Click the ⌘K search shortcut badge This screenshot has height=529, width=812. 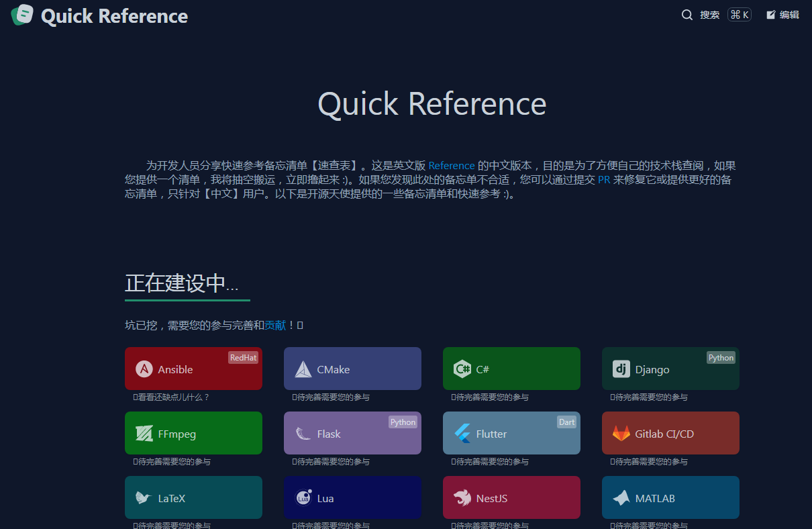click(740, 15)
